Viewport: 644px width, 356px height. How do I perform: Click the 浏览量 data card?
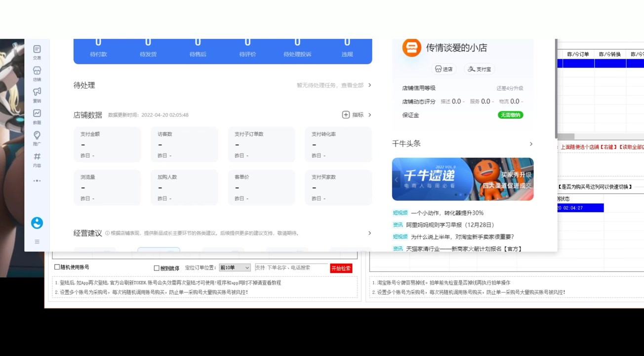pyautogui.click(x=107, y=187)
